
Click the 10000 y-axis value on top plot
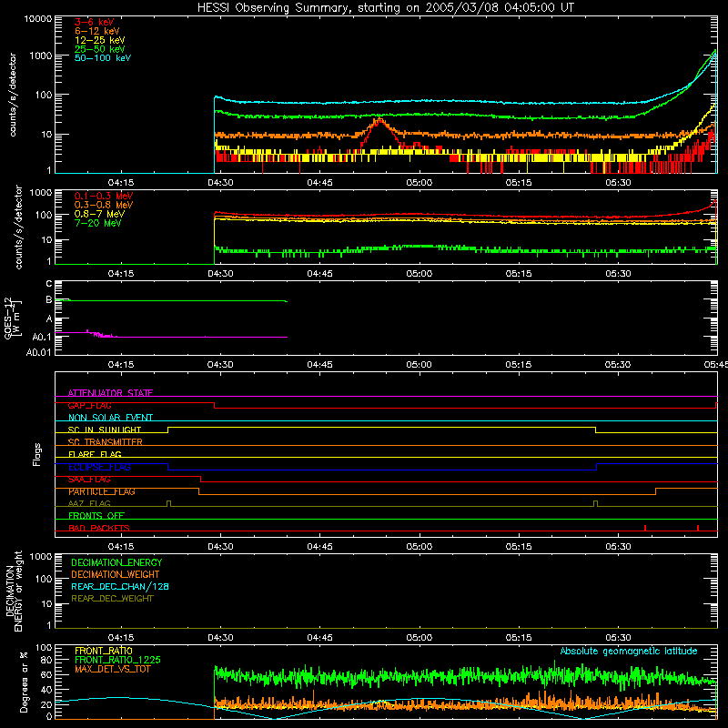point(38,19)
